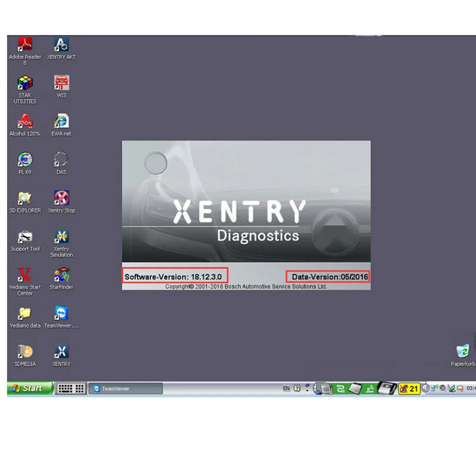Open Vediamo Start Center icon
Image resolution: width=476 pixels, height=476 pixels.
pyautogui.click(x=25, y=282)
